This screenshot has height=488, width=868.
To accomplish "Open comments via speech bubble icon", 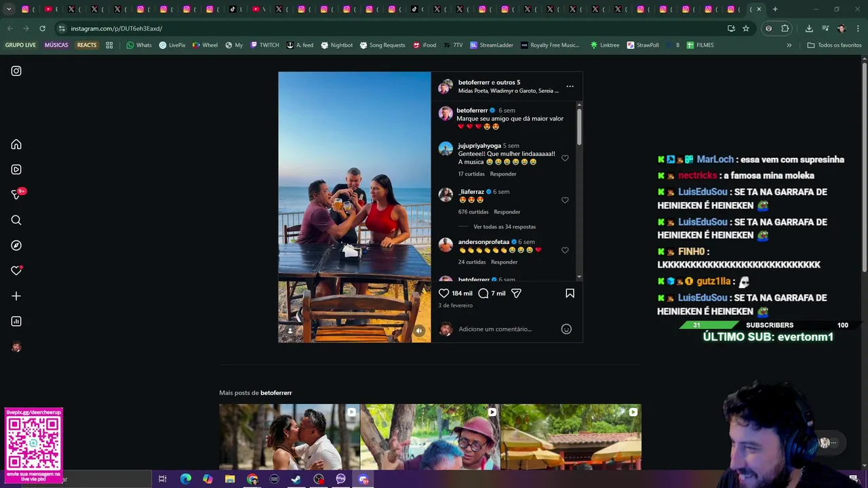I will point(483,293).
